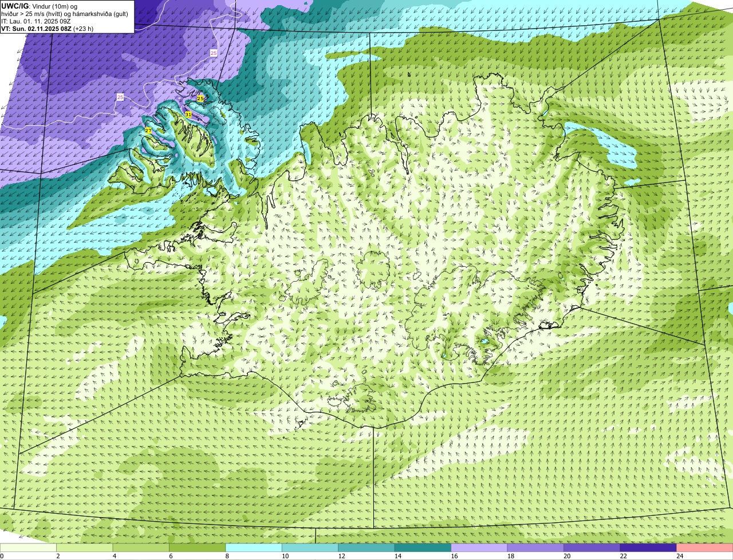Viewport: 733px width, 560px height.
Task: Select the pink above-24 m/s legend swatch
Action: coord(705,548)
